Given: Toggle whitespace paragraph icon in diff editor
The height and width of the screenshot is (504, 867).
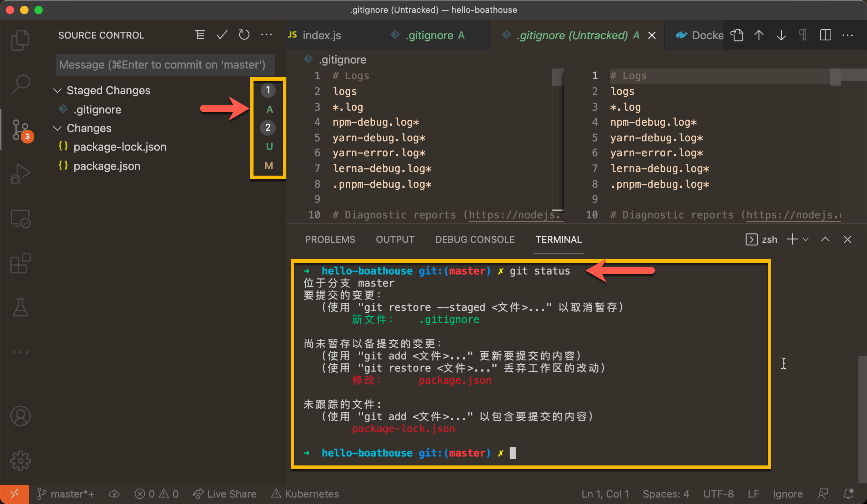Looking at the screenshot, I should [803, 35].
